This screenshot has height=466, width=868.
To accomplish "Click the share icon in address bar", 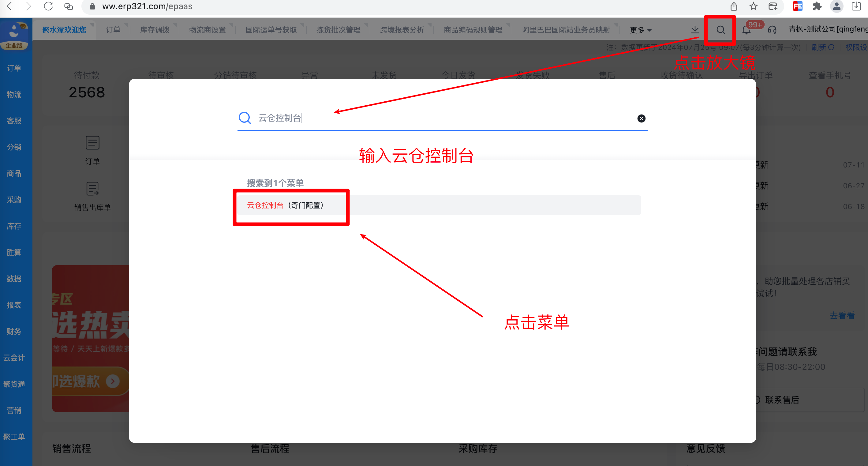I will click(x=734, y=6).
